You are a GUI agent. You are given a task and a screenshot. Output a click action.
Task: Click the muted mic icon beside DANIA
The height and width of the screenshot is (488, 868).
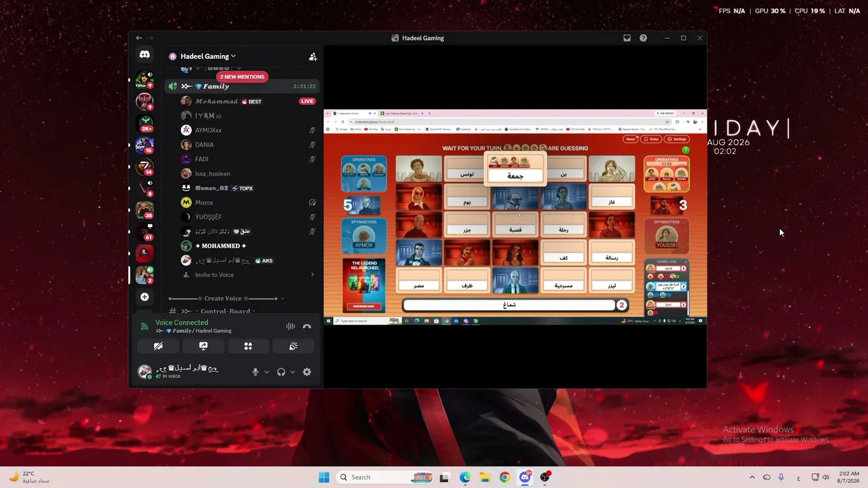pyautogui.click(x=313, y=144)
